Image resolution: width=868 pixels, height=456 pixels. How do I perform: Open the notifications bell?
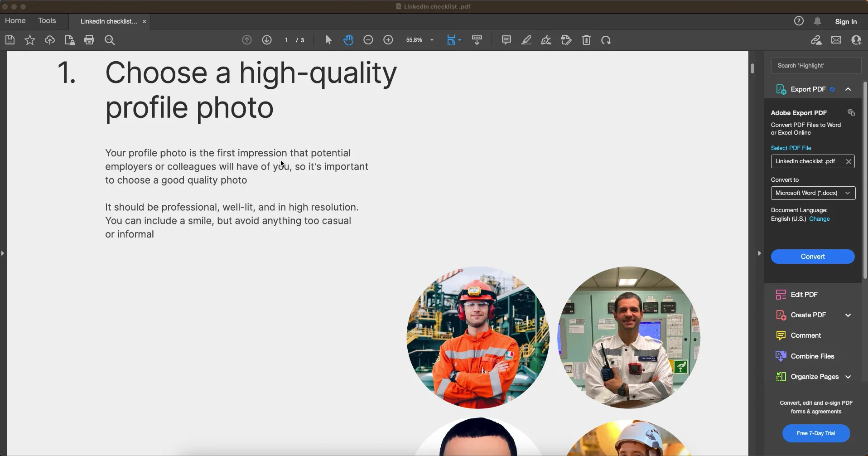point(818,21)
